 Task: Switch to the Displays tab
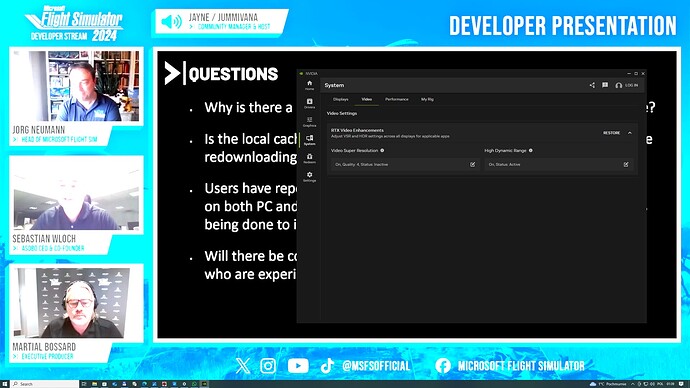click(341, 99)
